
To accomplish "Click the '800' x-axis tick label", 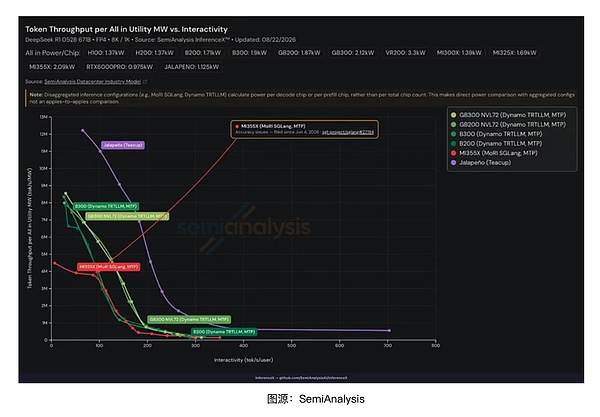I will [435, 345].
